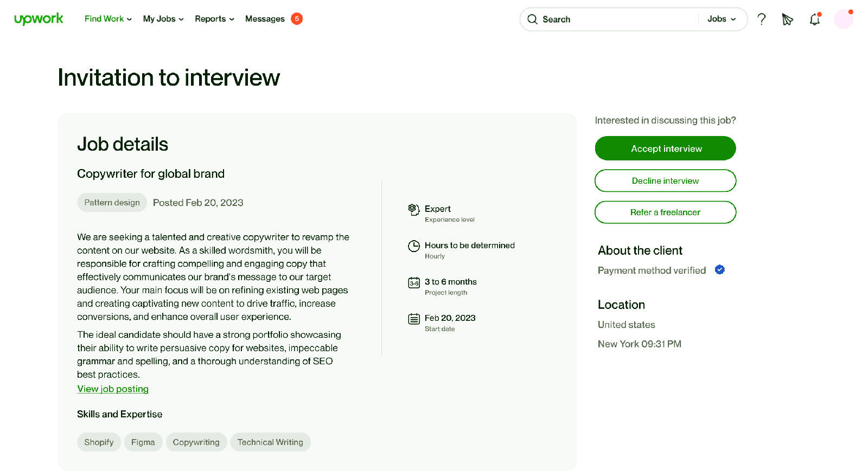Click the hourly clock icon

tap(413, 246)
